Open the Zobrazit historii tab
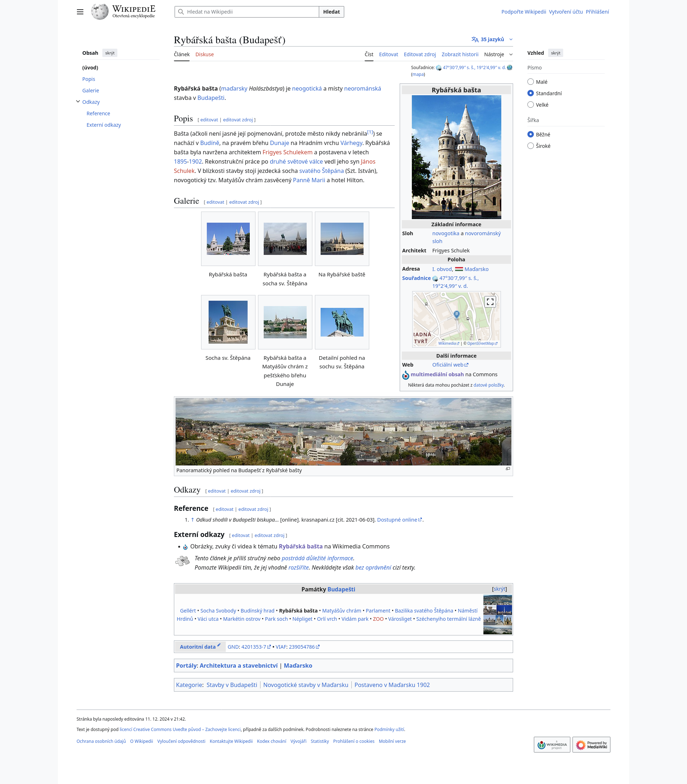Screen dimensions: 687x784 460,54
